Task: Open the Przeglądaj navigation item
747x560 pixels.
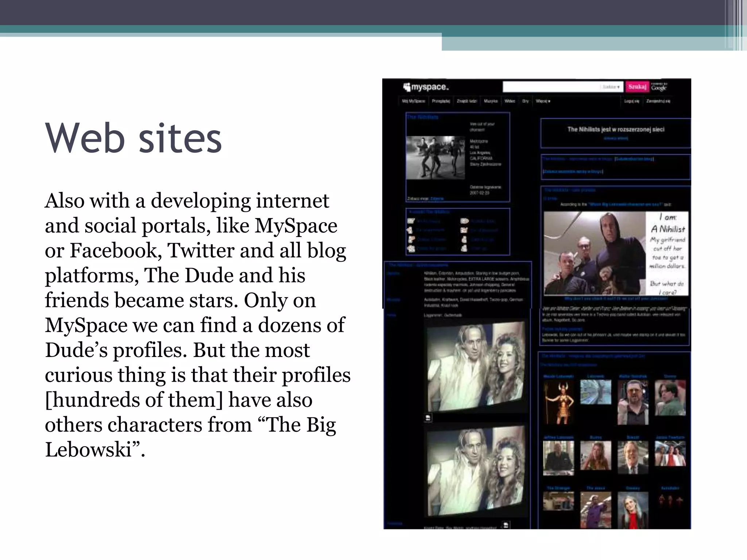Action: (441, 101)
